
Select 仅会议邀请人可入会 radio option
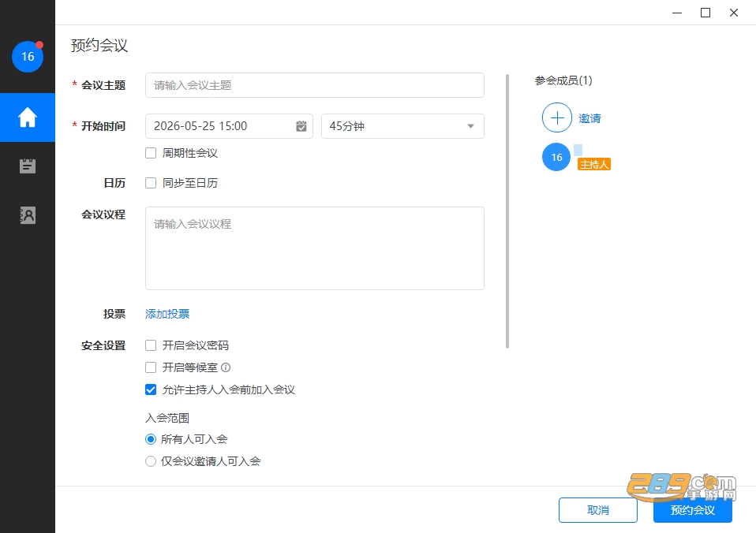151,461
